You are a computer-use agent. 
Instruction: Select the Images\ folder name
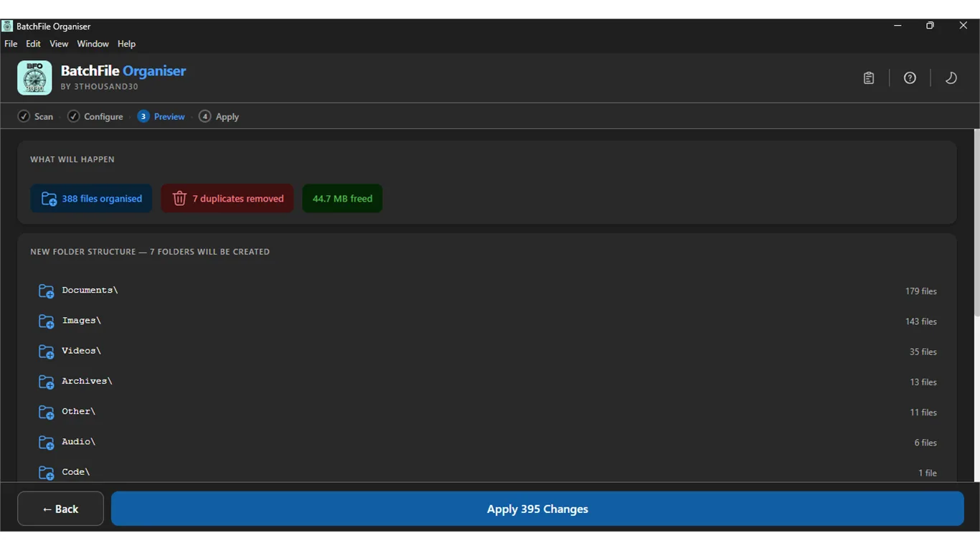[81, 320]
